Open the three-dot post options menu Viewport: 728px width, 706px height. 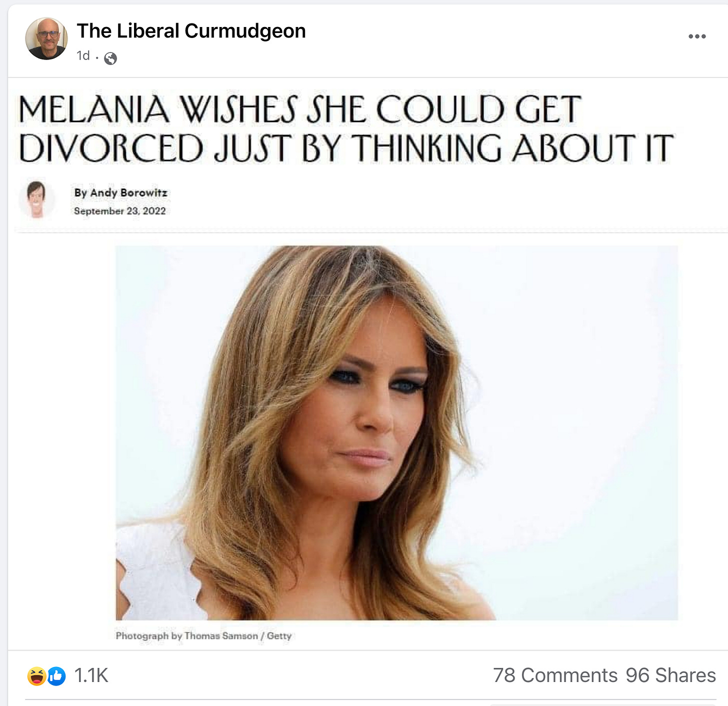697,36
